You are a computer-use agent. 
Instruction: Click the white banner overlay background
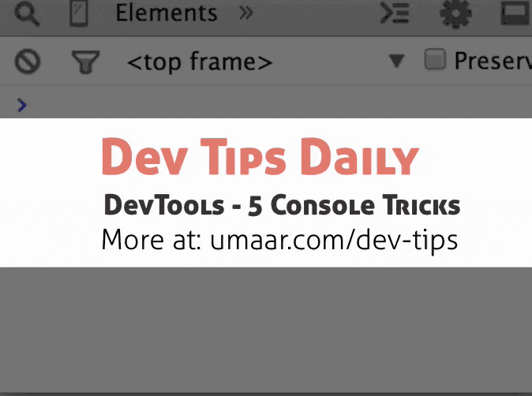point(51,192)
